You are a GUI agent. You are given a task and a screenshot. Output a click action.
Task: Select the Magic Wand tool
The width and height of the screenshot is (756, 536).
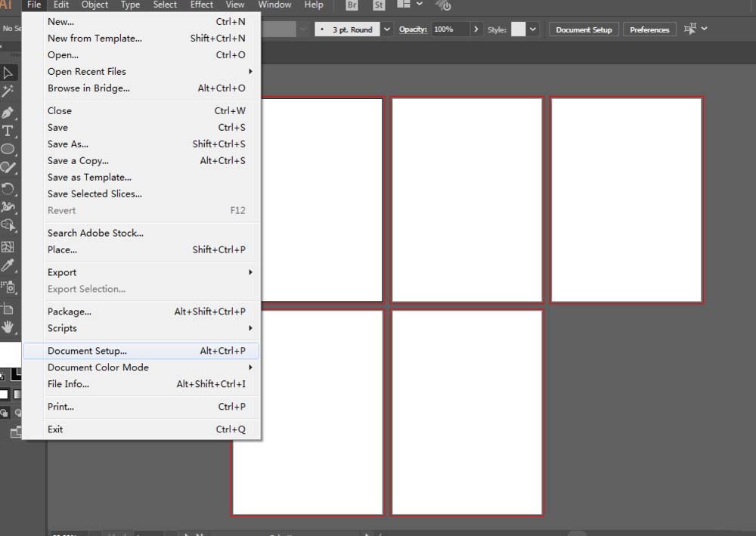[8, 91]
